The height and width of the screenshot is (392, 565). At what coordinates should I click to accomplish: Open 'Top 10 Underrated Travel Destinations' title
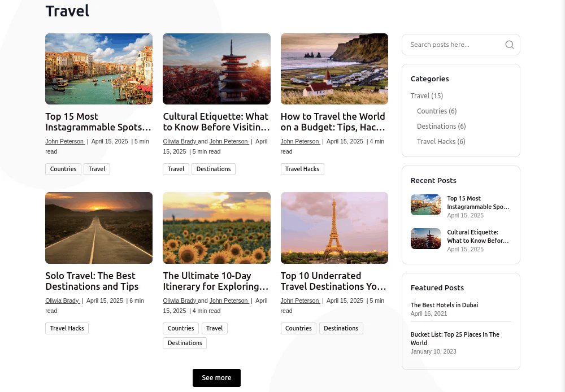tap(333, 281)
